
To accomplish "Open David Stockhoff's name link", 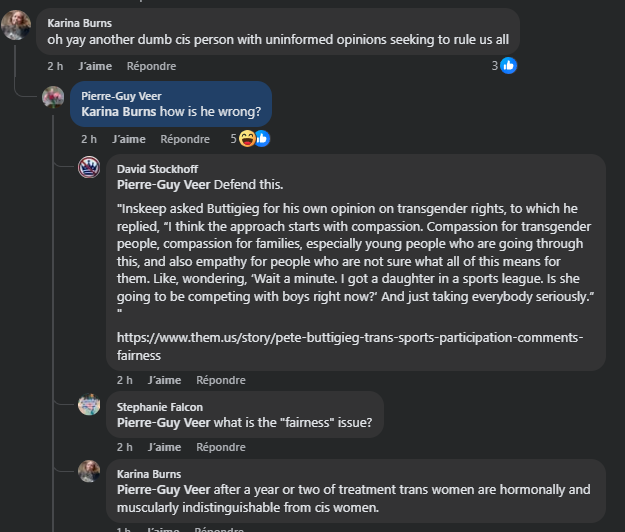I will pos(158,169).
